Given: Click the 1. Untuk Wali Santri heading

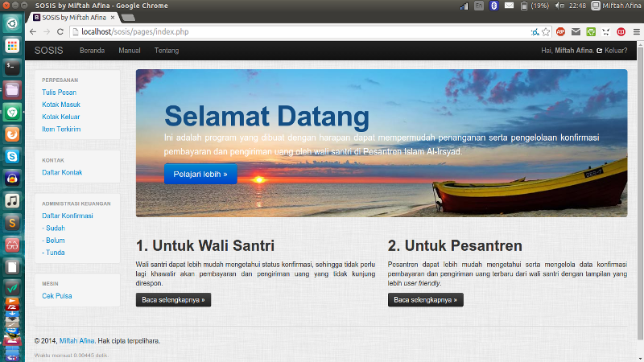Looking at the screenshot, I should 205,245.
